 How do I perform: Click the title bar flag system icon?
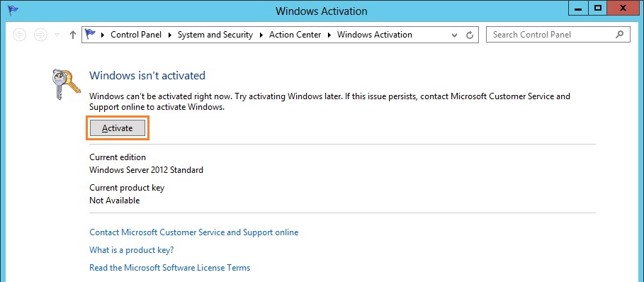tap(13, 10)
